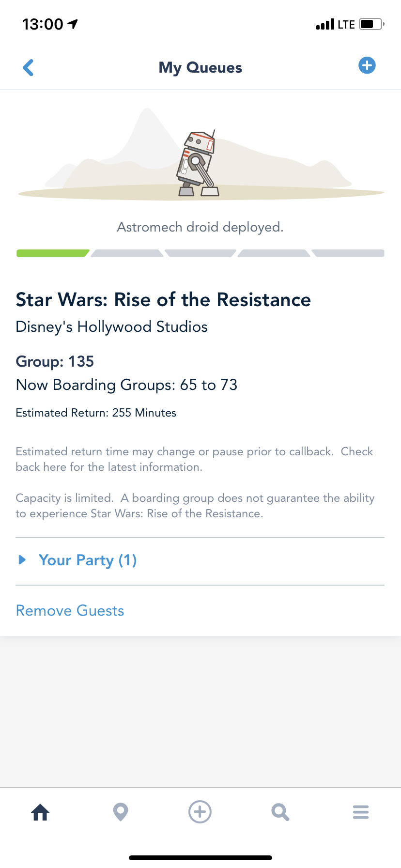Tap the Star Wars: Rise of the Resistance title
Screen dimensions: 401x868
(x=163, y=300)
